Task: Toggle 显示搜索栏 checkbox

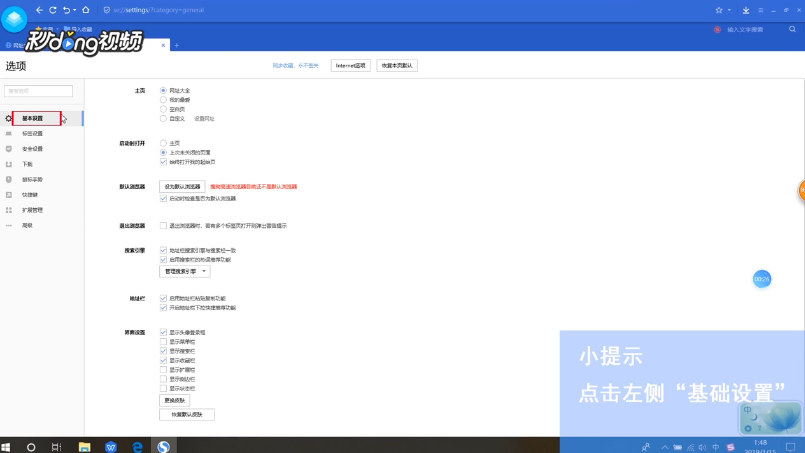Action: point(163,351)
